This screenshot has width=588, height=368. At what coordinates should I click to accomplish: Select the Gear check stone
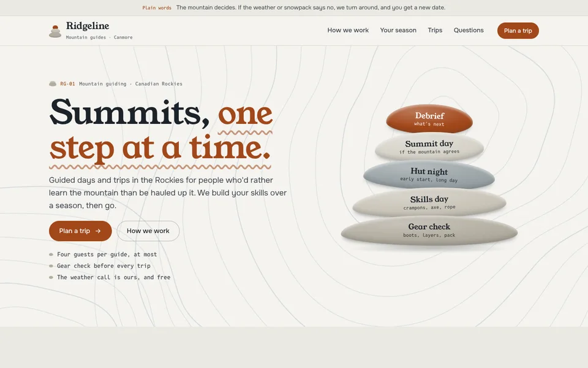(429, 231)
